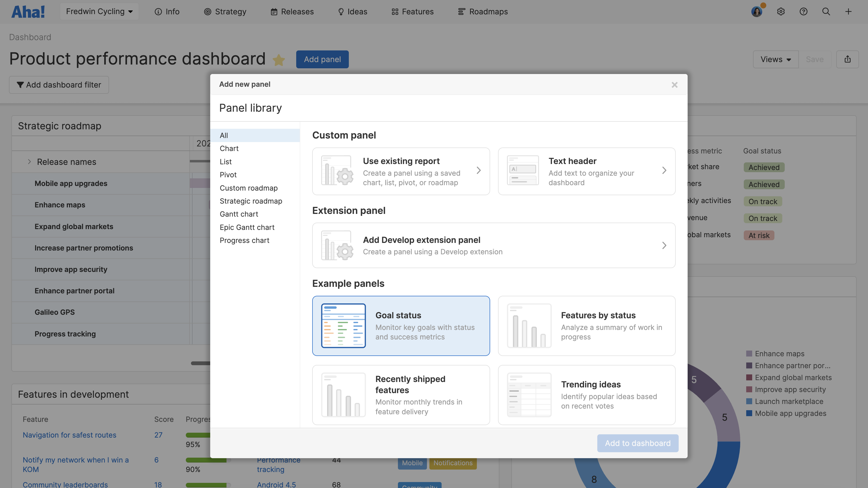The image size is (868, 488).
Task: Click the search magnifier icon
Action: pyautogui.click(x=826, y=11)
